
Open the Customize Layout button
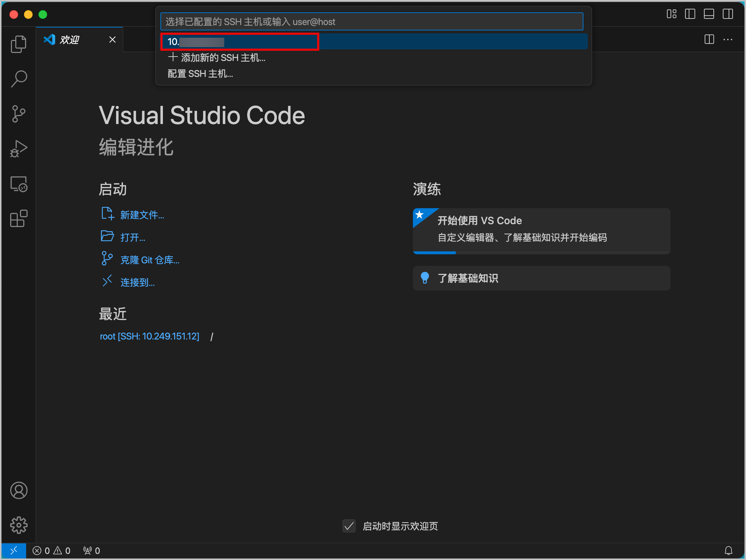[671, 14]
